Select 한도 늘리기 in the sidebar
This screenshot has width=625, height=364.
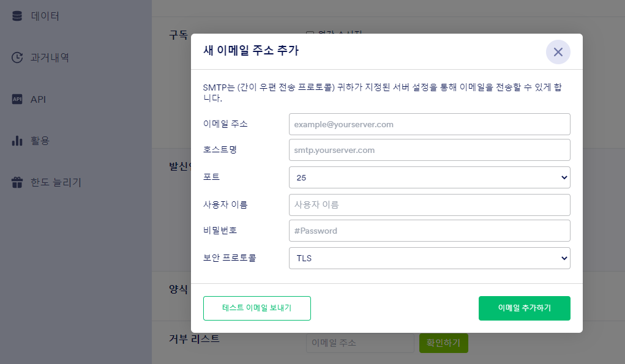56,182
